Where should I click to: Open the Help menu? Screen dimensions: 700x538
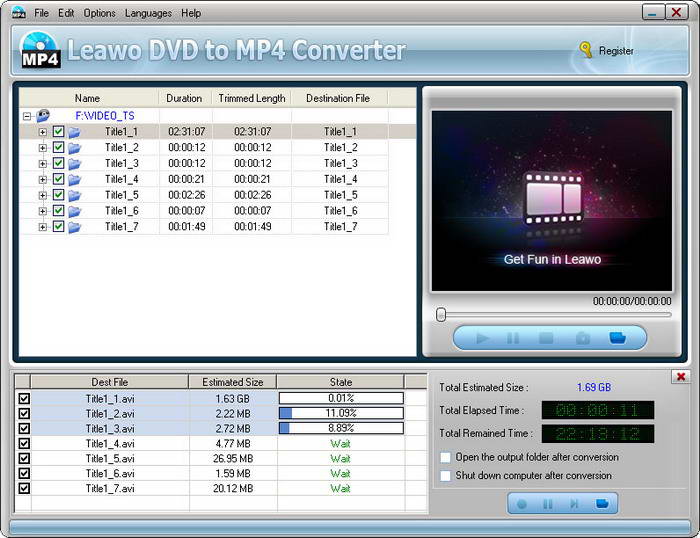tap(191, 13)
